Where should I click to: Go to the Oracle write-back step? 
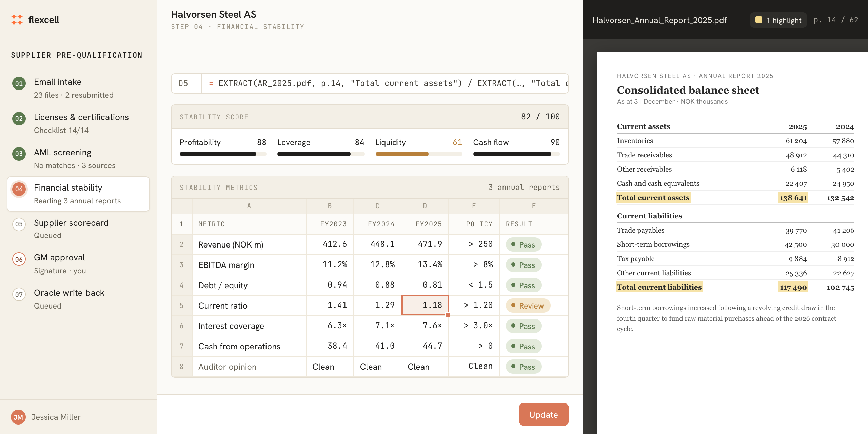(78, 299)
